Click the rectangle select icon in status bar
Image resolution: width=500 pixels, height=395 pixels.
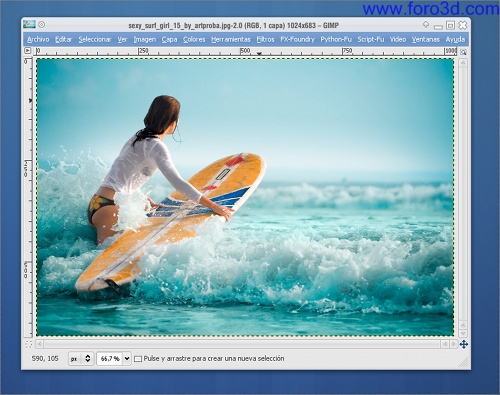click(x=138, y=359)
